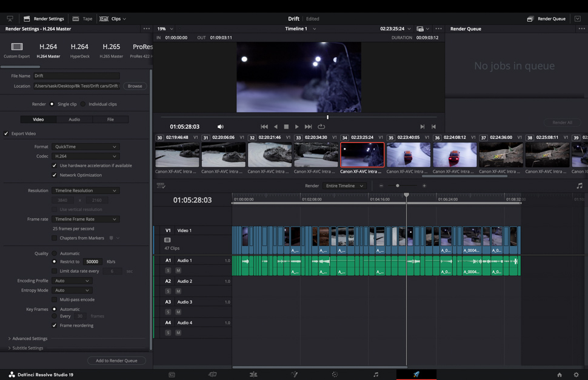The width and height of the screenshot is (588, 380).
Task: Click the viewer scrubber bar playhead
Action: [328, 118]
